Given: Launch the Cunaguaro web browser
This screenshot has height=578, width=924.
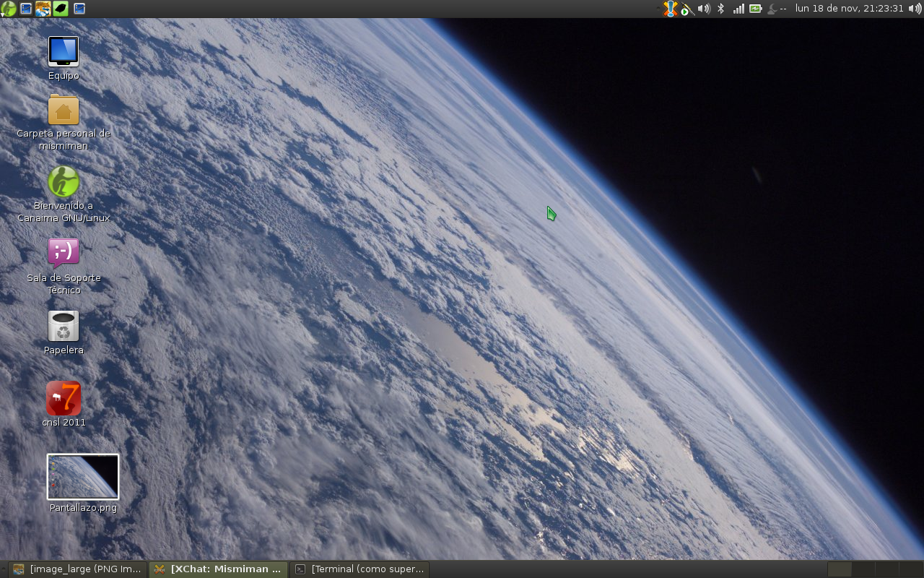Looking at the screenshot, I should click(x=43, y=9).
